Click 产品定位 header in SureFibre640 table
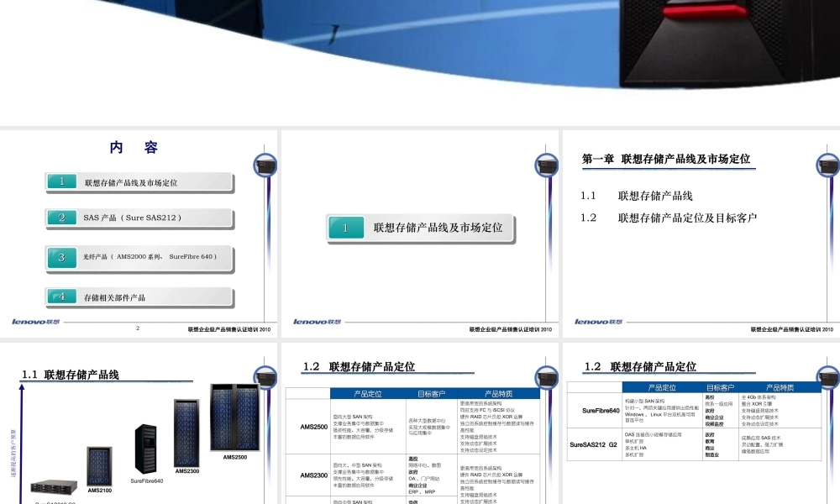 662,387
